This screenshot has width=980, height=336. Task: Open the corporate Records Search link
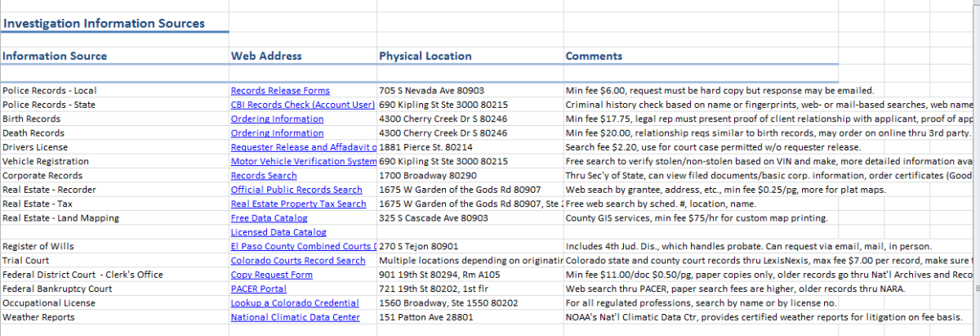tap(264, 176)
